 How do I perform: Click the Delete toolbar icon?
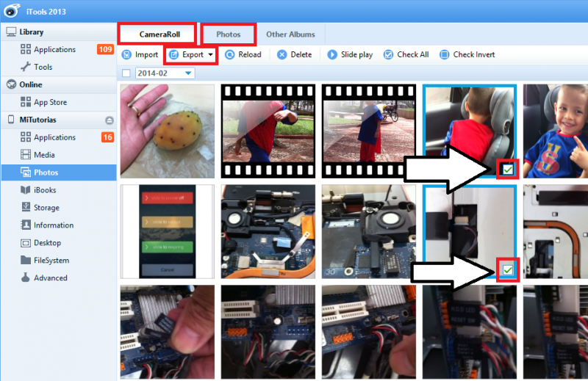point(282,55)
